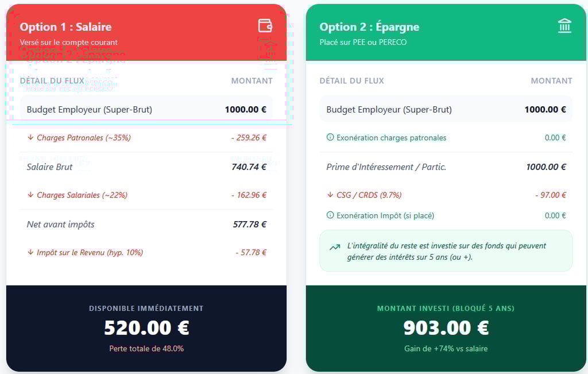Select the "Option 2 : Épargne" heading
Viewport: 588px width, 374px height.
point(369,27)
